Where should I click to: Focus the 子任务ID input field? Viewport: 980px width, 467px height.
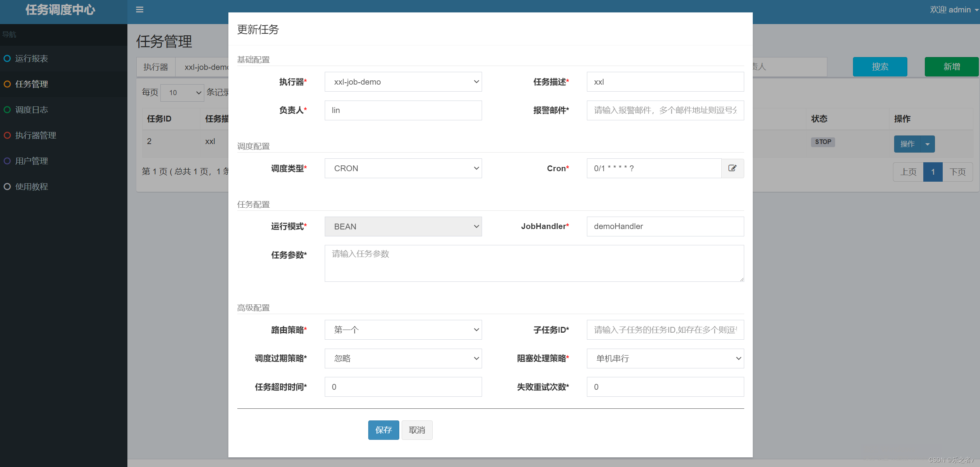click(x=665, y=330)
